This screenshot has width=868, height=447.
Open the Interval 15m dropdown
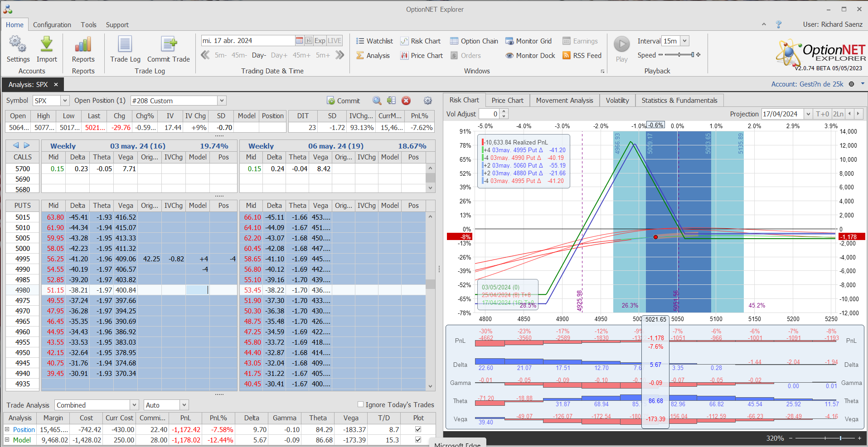click(684, 41)
